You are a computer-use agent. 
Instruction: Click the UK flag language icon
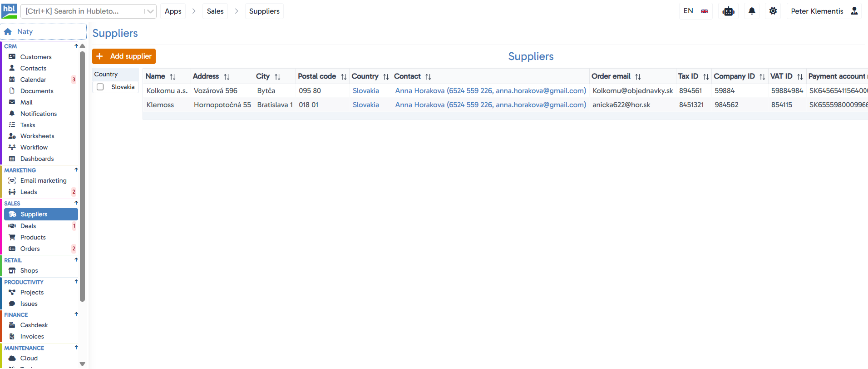pyautogui.click(x=705, y=11)
